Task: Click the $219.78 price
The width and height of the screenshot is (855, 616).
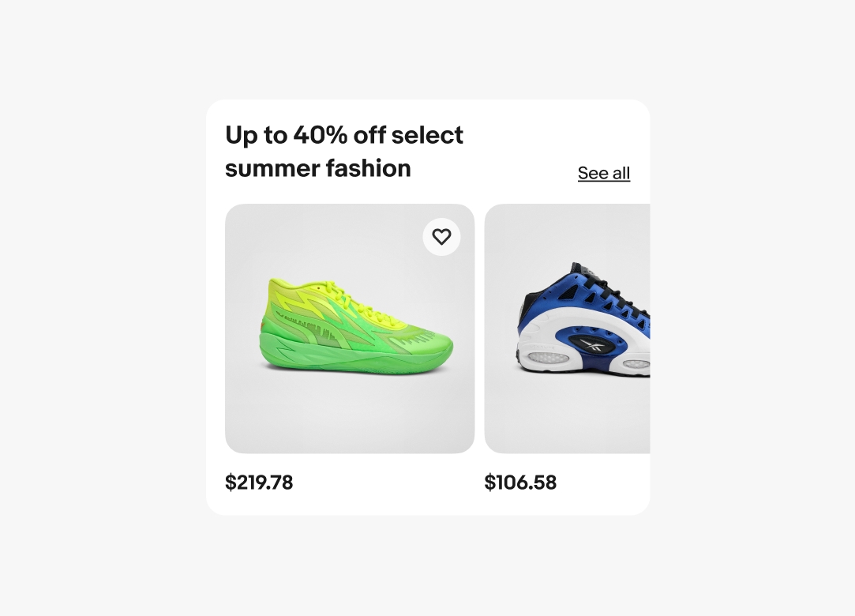Action: pyautogui.click(x=259, y=483)
